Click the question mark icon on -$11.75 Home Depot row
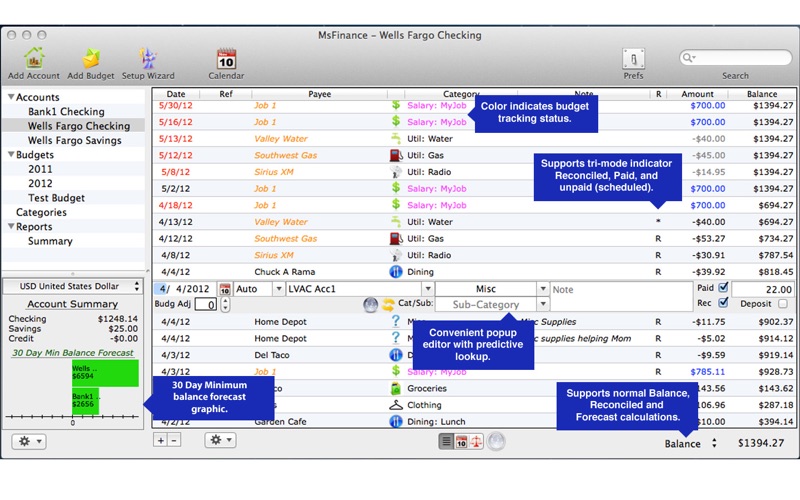This screenshot has height=500, width=800. [x=395, y=321]
